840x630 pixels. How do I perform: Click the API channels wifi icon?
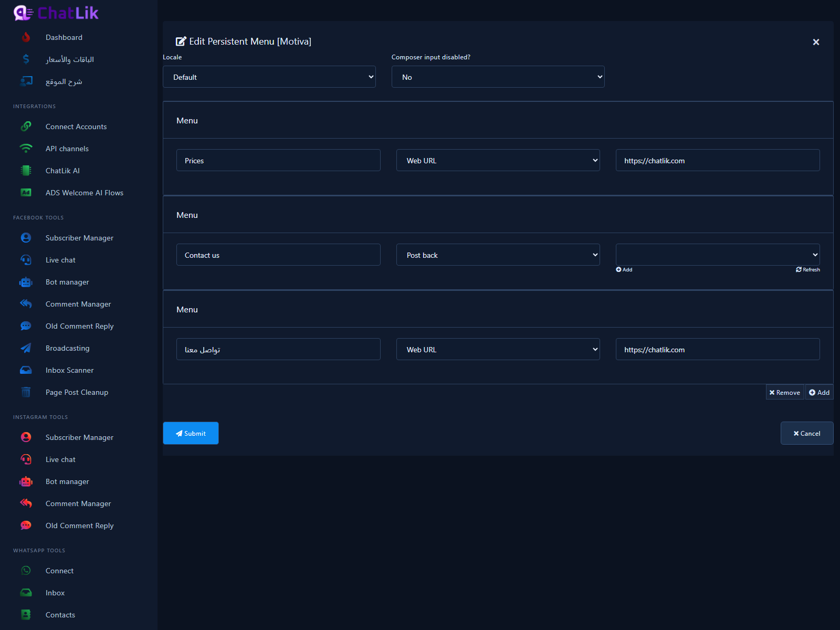click(26, 149)
